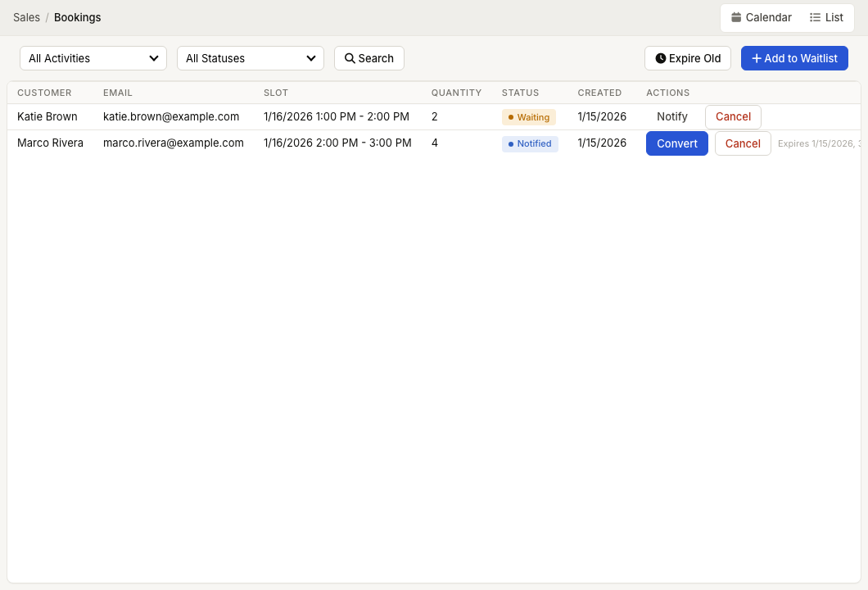Click the Waiting status badge
This screenshot has height=590, width=868.
click(x=529, y=117)
